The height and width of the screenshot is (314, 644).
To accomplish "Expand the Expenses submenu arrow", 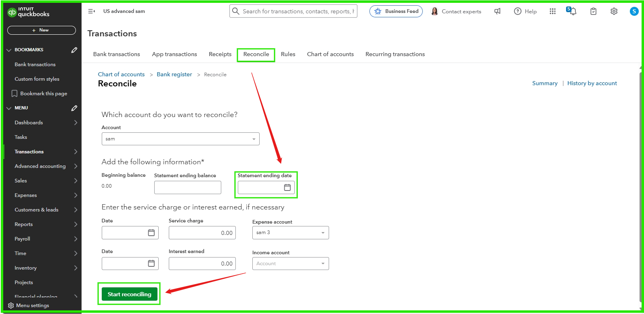I will pos(76,195).
